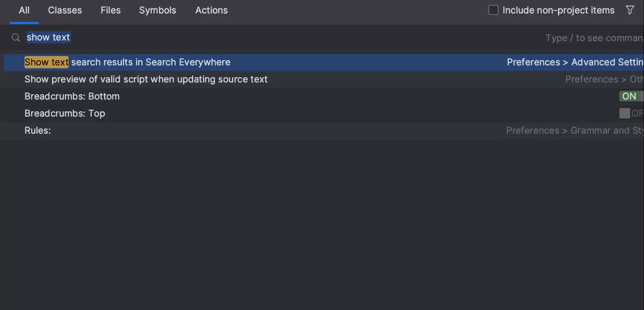This screenshot has height=310, width=644.
Task: Click the "Preferences > Advanced Settings" path label
Action: point(575,62)
